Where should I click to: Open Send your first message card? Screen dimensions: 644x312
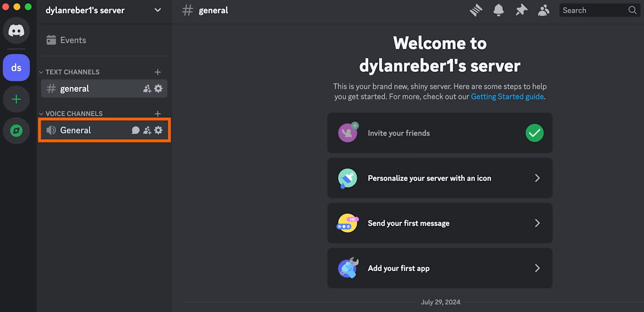coord(440,223)
